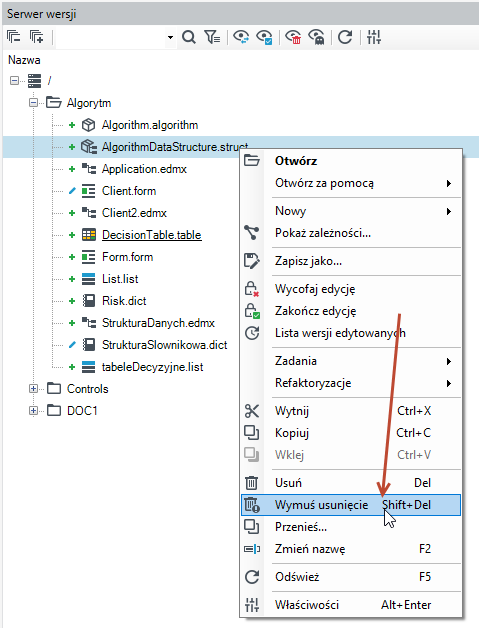The width and height of the screenshot is (479, 628).
Task: Choose Wycofaj edycję menu item
Action: [351, 289]
